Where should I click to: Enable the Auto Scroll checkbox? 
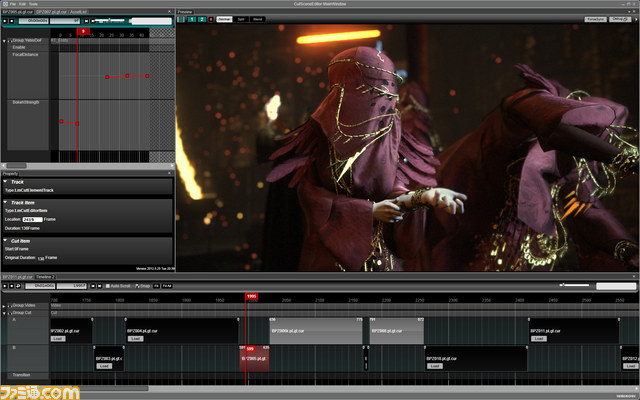[x=108, y=286]
